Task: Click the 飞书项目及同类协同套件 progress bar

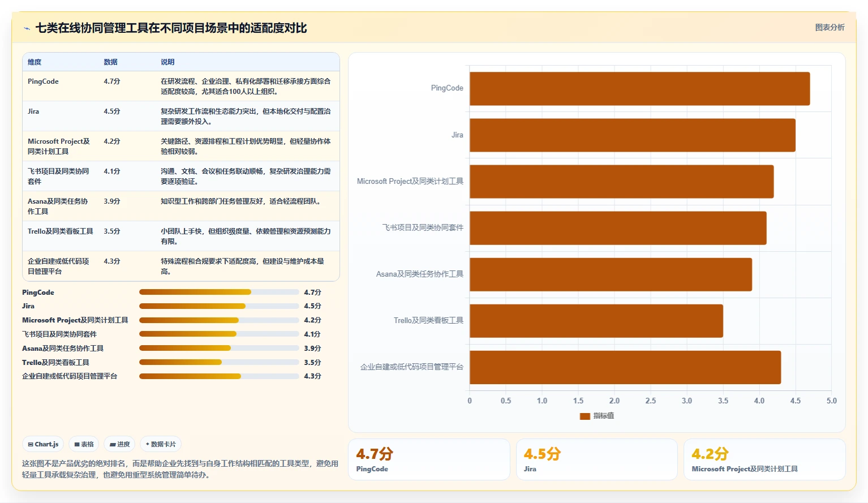Action: [219, 334]
